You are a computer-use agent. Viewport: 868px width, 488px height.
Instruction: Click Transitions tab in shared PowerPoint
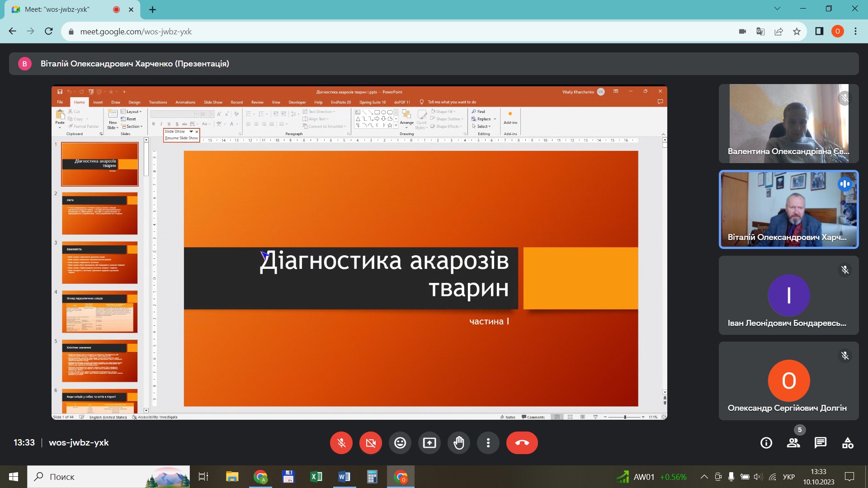point(158,102)
